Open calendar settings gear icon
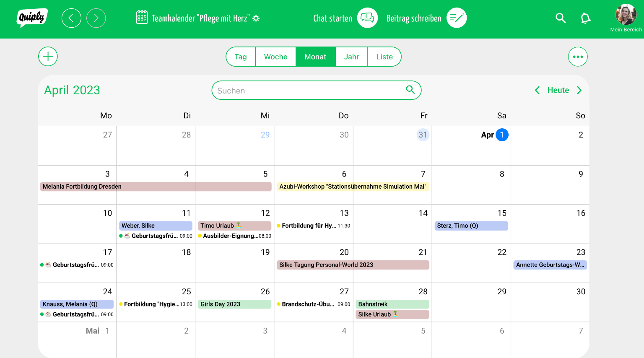The height and width of the screenshot is (358, 644). [x=256, y=18]
